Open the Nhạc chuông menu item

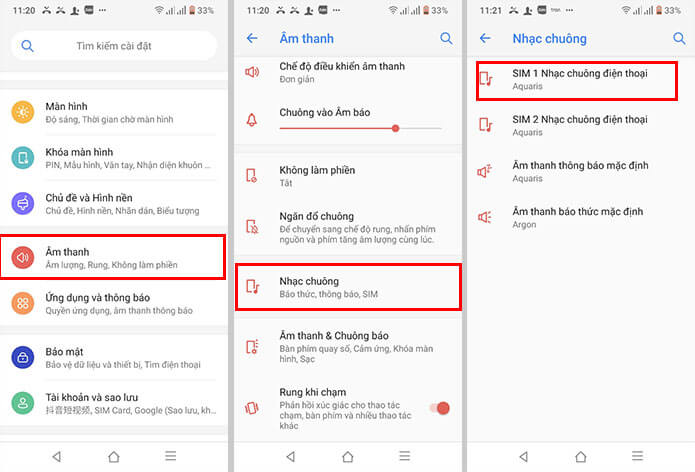point(347,287)
